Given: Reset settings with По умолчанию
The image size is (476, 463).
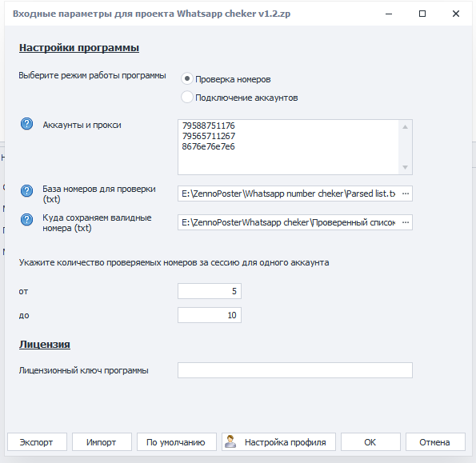Looking at the screenshot, I should [176, 442].
